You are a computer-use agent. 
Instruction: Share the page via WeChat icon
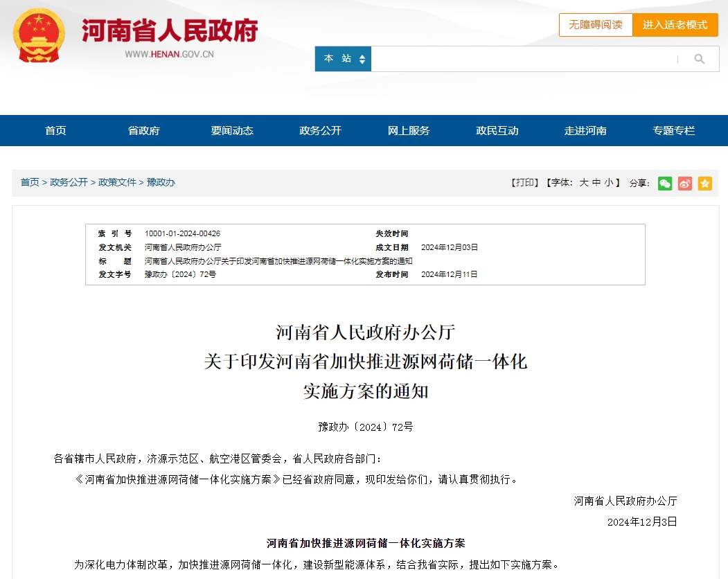click(x=665, y=184)
